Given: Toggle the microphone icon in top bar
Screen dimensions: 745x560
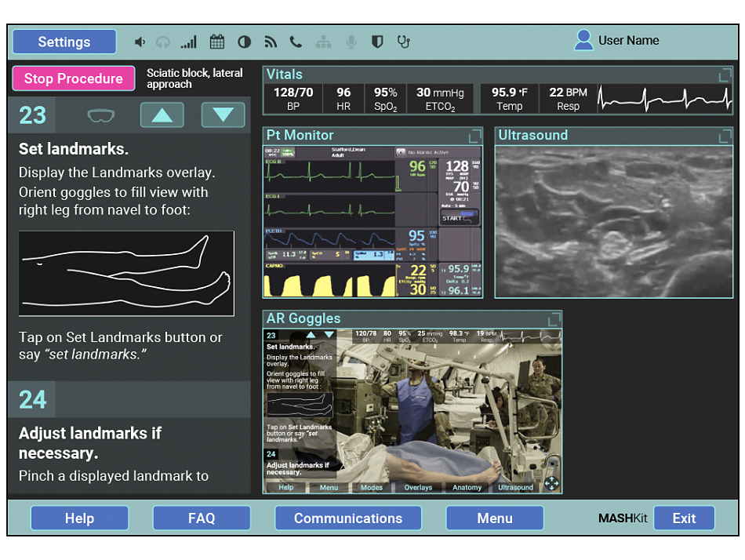Looking at the screenshot, I should [x=351, y=42].
